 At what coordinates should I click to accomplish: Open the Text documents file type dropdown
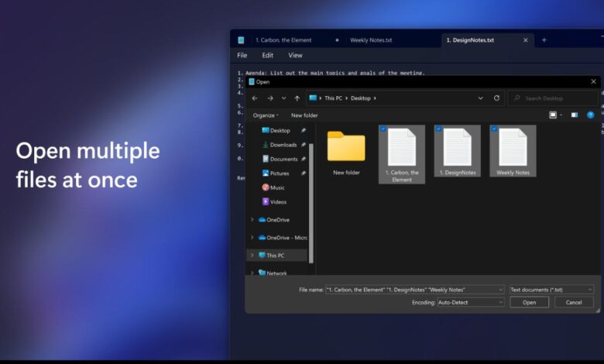551,290
